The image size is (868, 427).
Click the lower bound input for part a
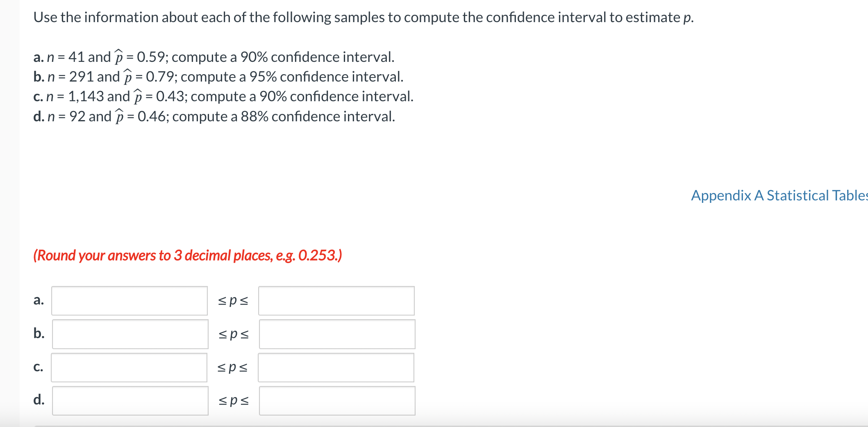coord(129,300)
